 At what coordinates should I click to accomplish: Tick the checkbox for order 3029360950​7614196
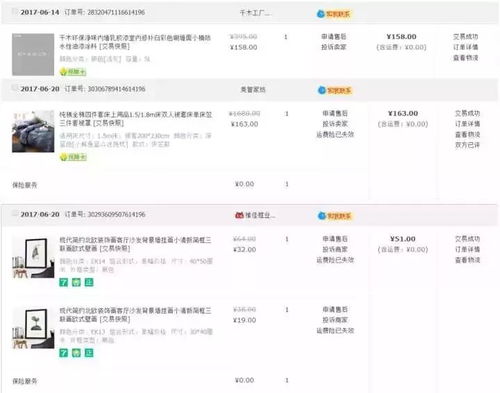(x=15, y=214)
